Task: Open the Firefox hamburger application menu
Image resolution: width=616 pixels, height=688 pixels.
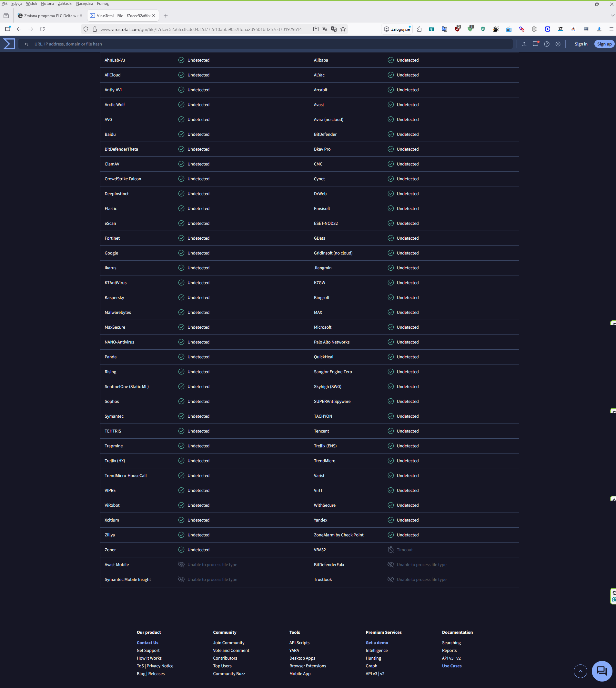Action: [x=611, y=29]
